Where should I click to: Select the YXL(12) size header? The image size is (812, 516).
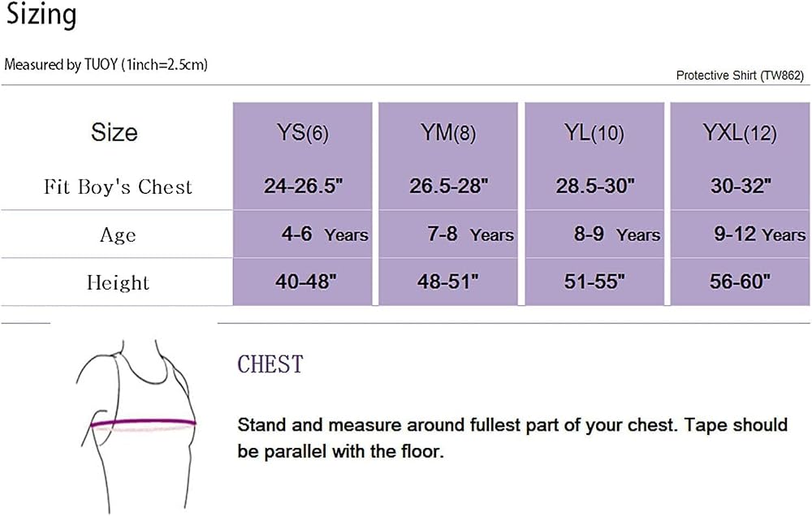[x=740, y=132]
